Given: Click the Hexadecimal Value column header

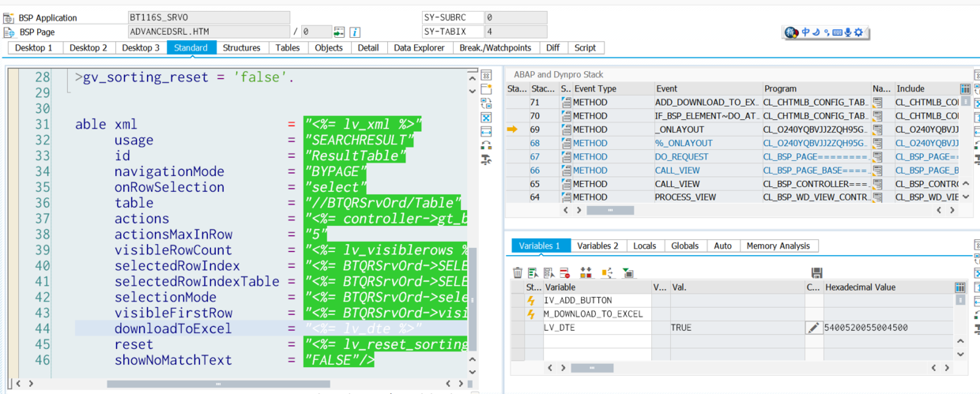Looking at the screenshot, I should pos(888,287).
